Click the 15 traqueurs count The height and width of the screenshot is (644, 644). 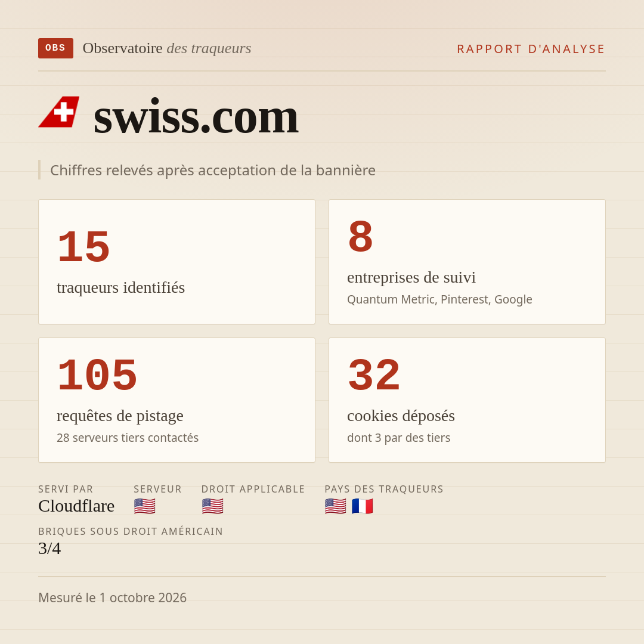(84, 247)
